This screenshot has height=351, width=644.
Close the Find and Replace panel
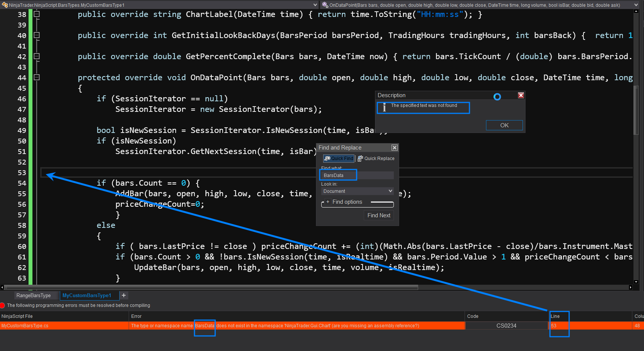[395, 148]
